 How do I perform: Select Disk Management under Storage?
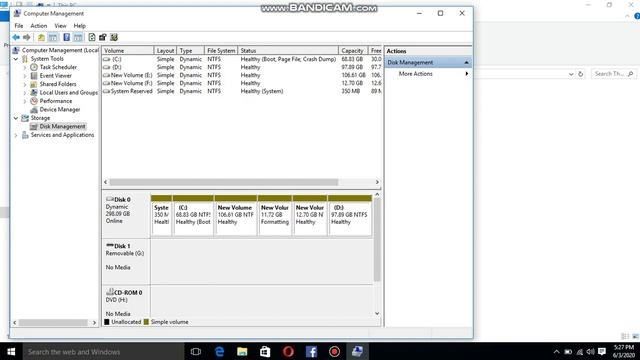(62, 127)
